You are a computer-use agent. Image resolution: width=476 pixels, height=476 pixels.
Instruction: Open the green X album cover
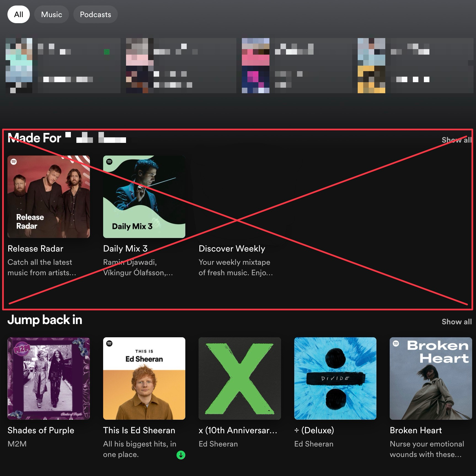click(240, 378)
